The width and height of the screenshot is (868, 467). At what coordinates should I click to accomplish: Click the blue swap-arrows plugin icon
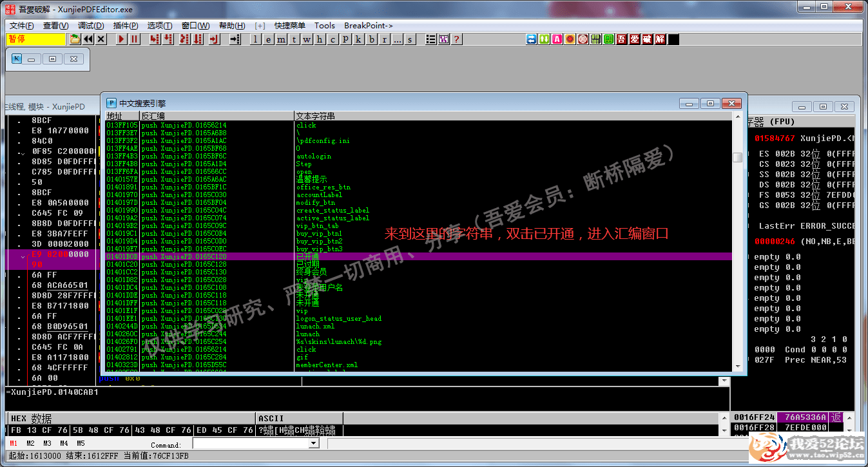pos(532,39)
